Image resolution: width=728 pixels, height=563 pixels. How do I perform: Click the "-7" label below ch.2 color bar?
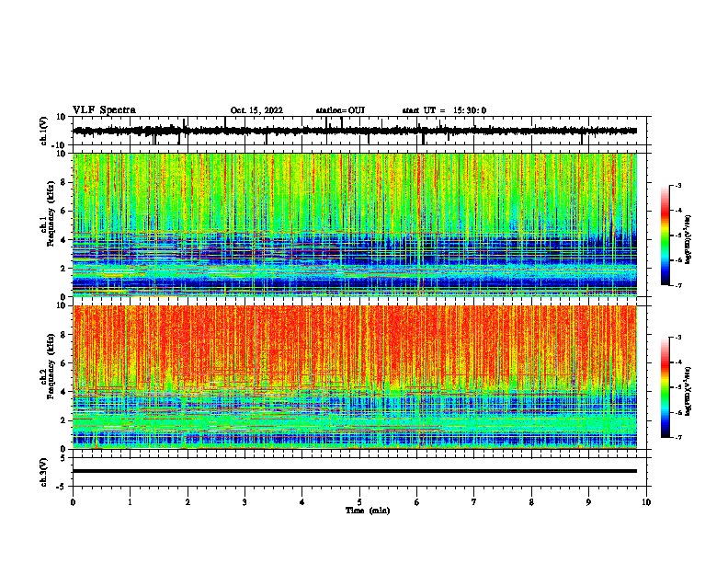point(677,437)
